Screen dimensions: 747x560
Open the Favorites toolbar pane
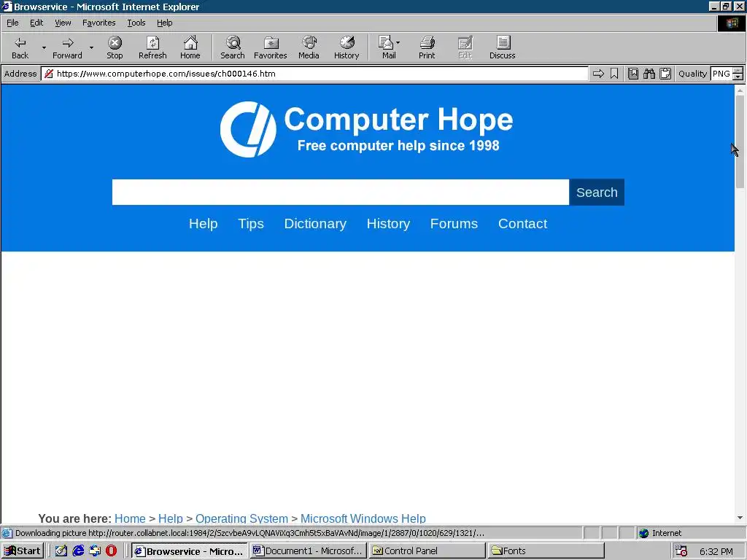(271, 47)
